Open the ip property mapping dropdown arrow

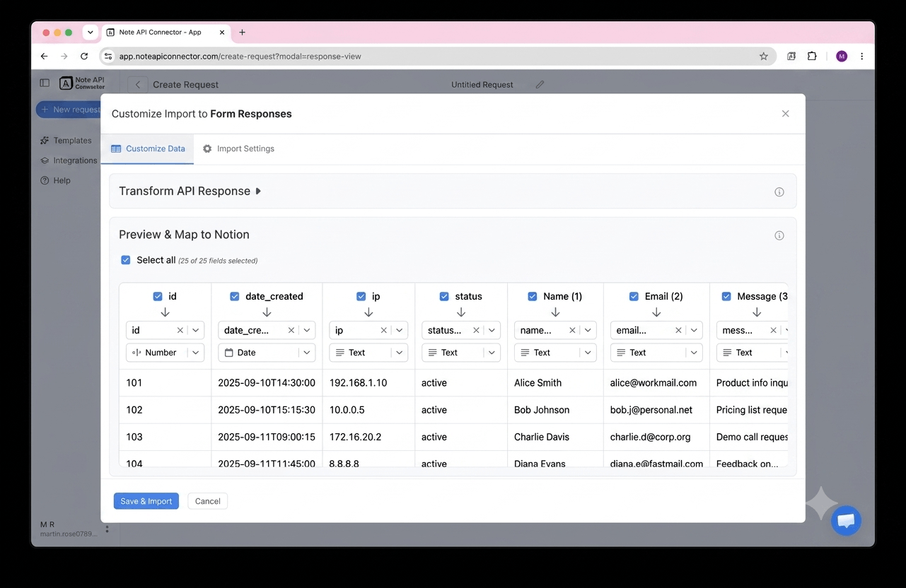pos(400,330)
